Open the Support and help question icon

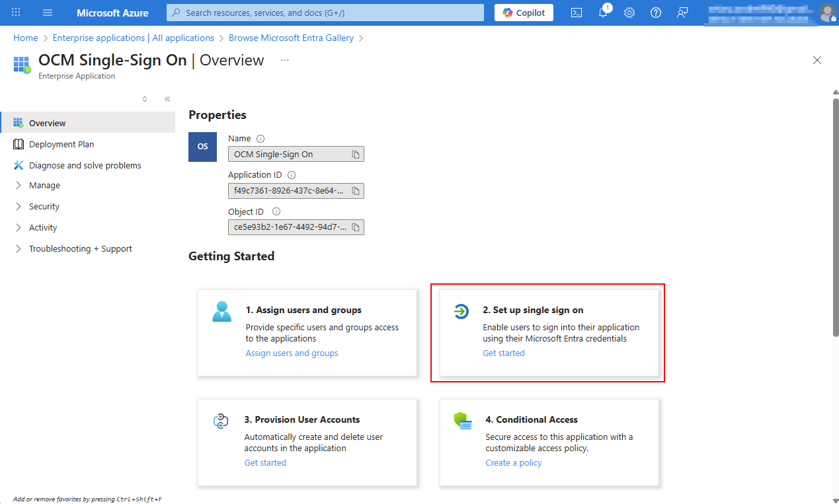click(x=656, y=13)
